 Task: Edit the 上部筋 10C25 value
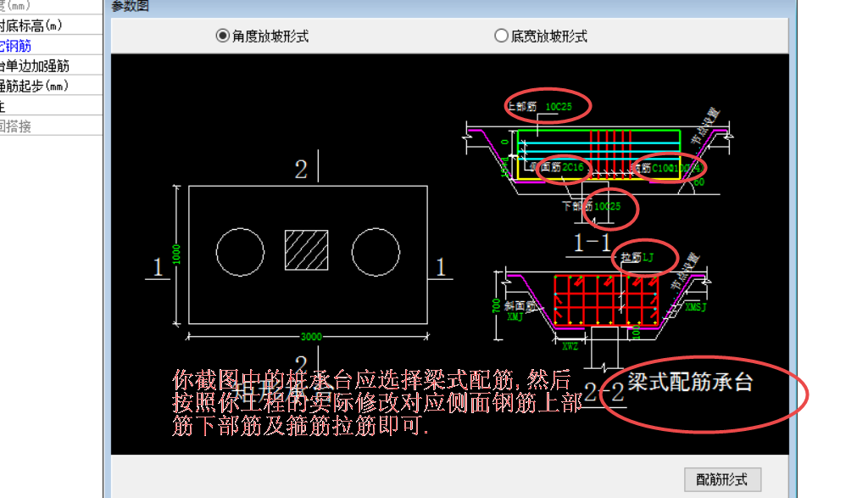pos(559,106)
